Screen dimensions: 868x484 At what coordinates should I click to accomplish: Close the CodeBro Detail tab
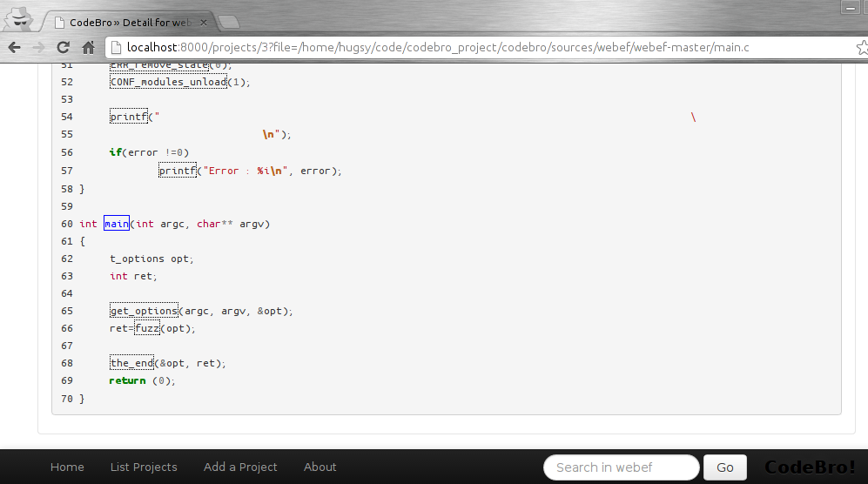[x=204, y=23]
